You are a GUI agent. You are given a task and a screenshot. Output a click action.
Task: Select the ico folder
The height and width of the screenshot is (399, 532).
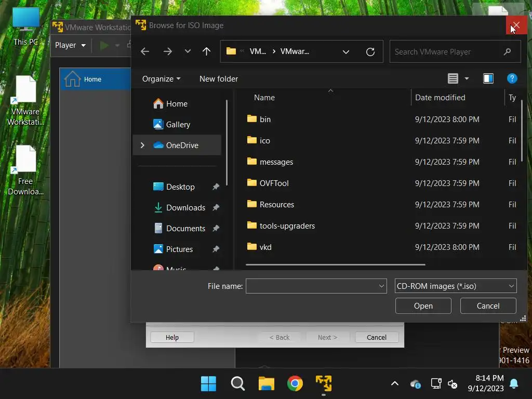(264, 141)
